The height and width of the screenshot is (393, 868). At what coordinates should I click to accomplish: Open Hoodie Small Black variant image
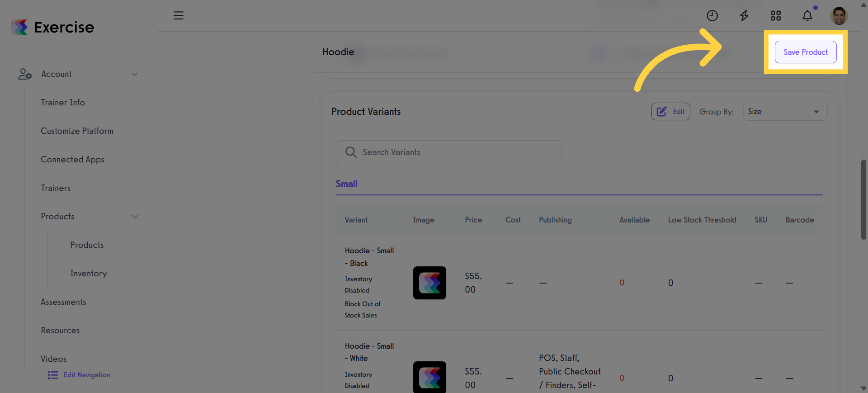click(x=429, y=283)
